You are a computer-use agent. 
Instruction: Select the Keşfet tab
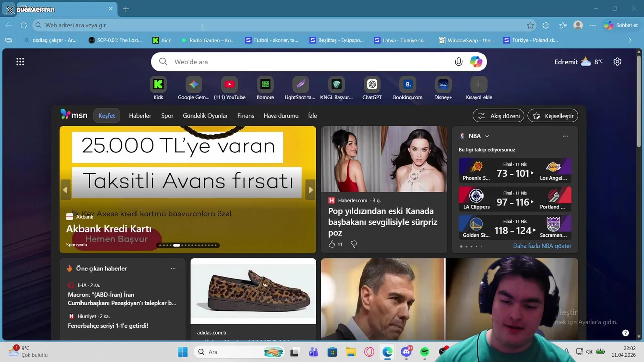pos(107,116)
